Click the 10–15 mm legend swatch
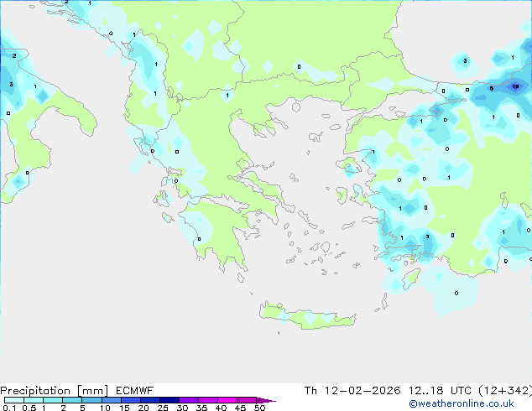This screenshot has height=411, width=532. click(112, 400)
